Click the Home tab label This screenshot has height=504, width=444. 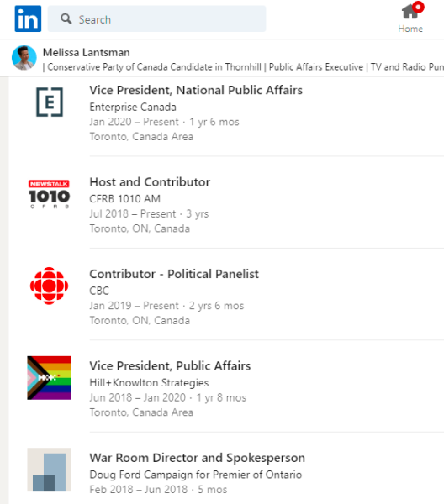point(410,29)
